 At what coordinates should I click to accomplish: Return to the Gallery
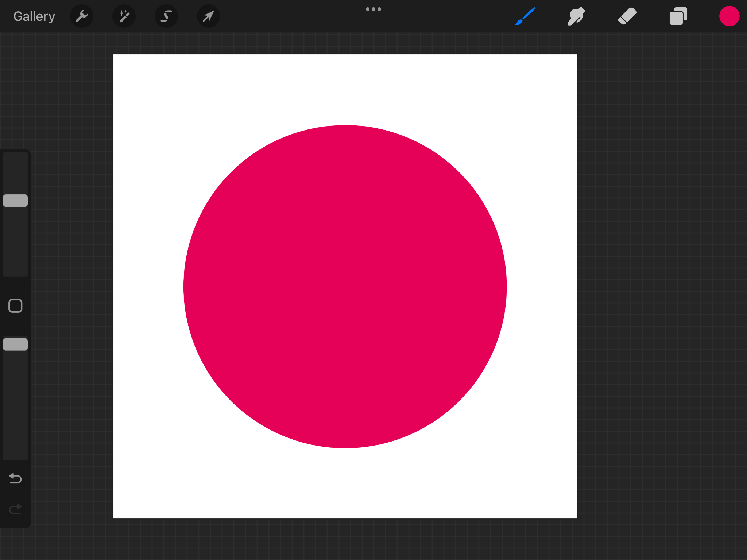tap(34, 16)
